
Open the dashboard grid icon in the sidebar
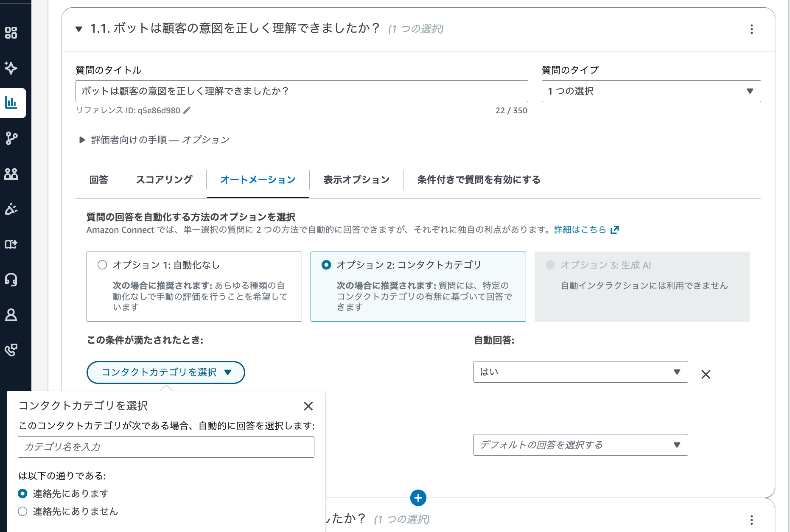12,33
